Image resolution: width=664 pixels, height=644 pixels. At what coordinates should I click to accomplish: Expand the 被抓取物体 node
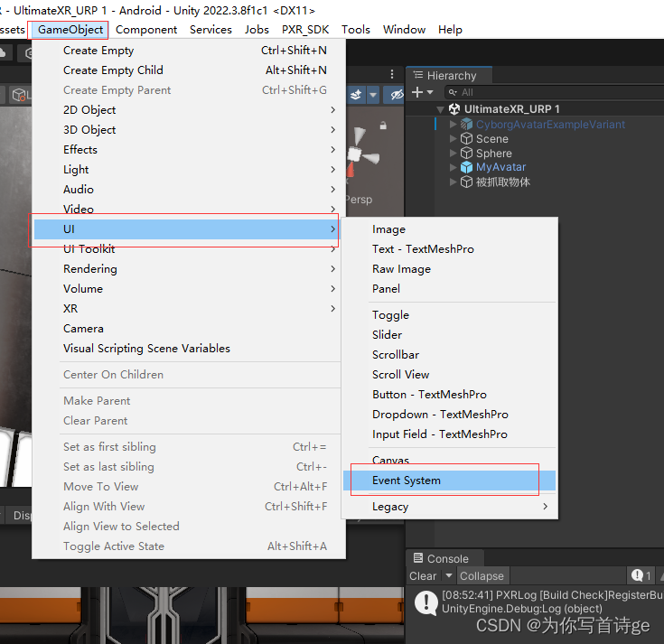point(454,182)
